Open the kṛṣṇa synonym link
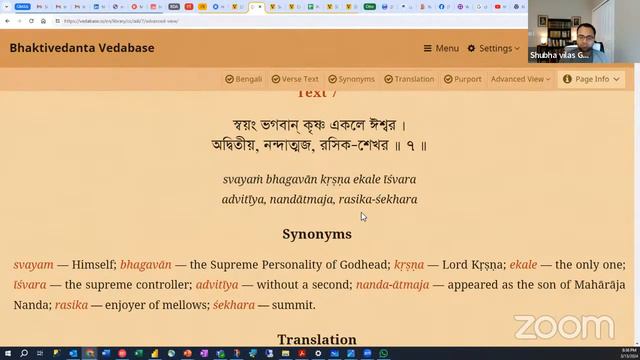640x360 pixels. click(x=409, y=264)
